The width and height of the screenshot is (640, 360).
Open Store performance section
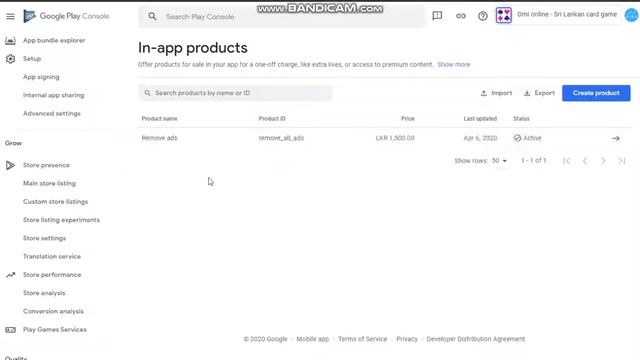(x=52, y=275)
